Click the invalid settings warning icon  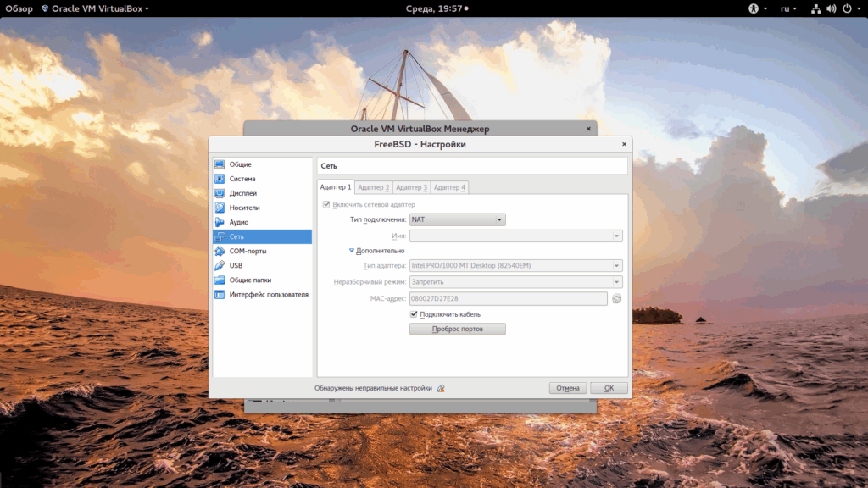point(441,388)
